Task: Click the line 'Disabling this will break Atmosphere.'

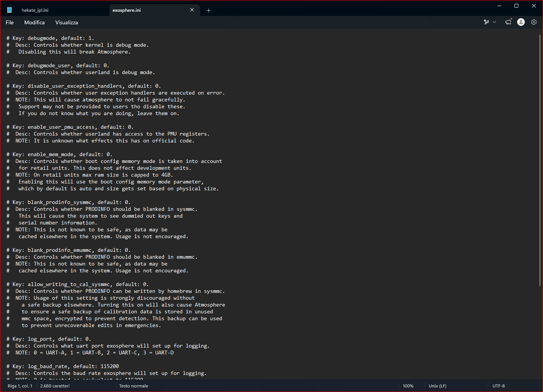Action: click(x=68, y=52)
